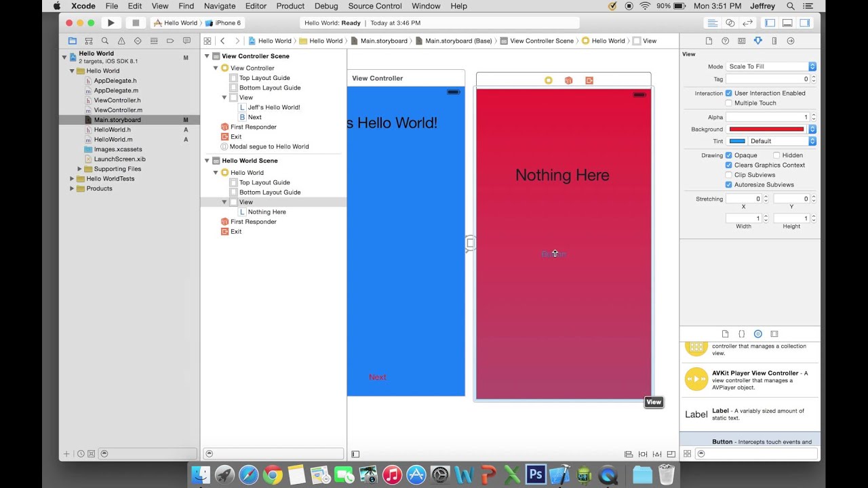
Task: Show the Code Snippet library
Action: click(x=741, y=334)
